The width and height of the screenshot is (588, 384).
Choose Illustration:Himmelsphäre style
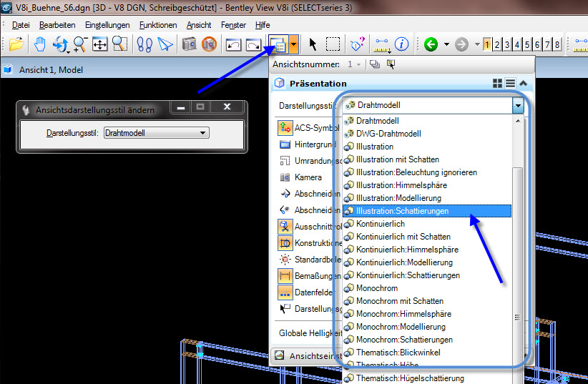click(x=427, y=185)
